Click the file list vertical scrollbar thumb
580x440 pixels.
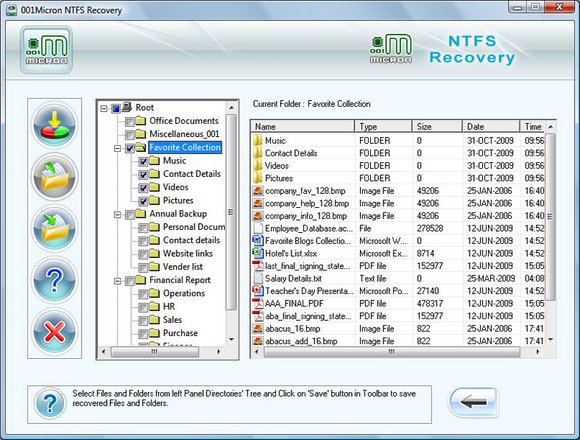pos(550,217)
